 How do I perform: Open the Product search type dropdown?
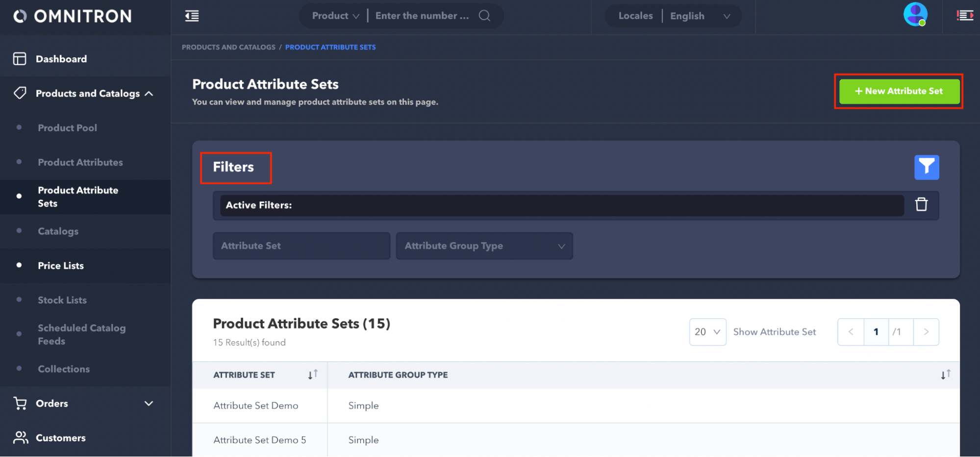pos(335,16)
